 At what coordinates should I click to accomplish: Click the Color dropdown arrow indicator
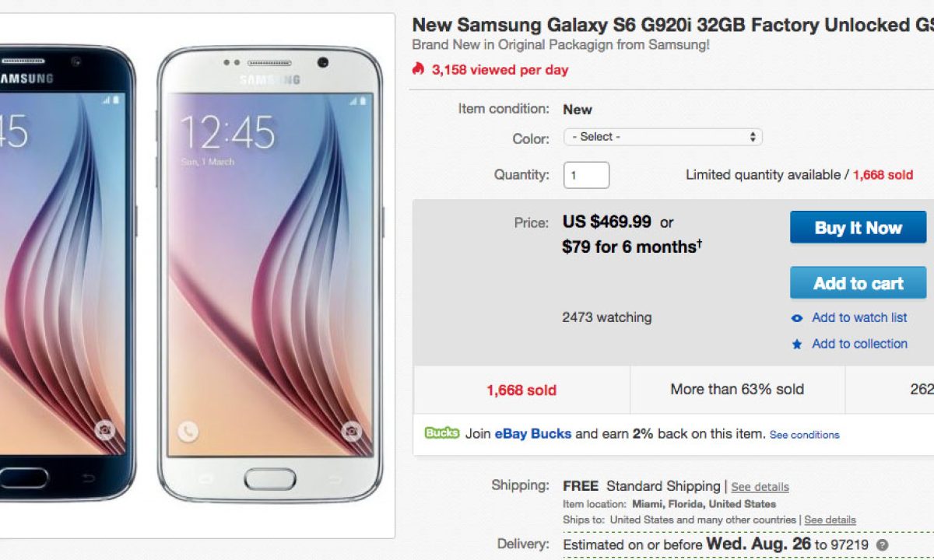point(753,137)
